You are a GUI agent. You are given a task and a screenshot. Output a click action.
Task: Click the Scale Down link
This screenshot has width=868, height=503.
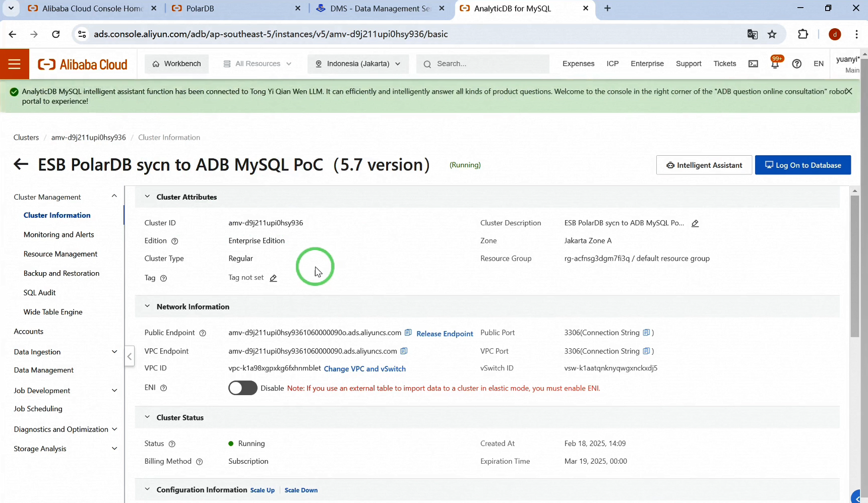point(301,490)
